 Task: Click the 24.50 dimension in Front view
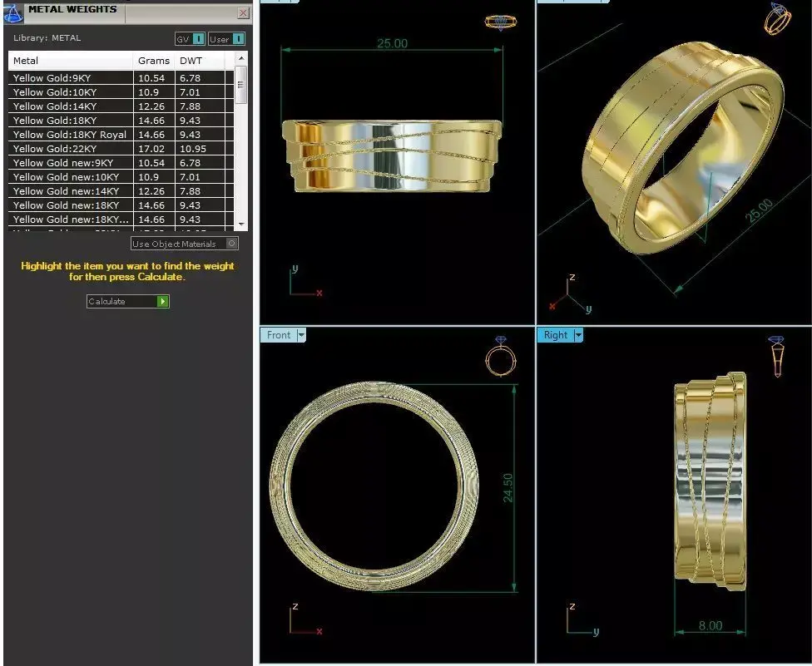pos(508,487)
